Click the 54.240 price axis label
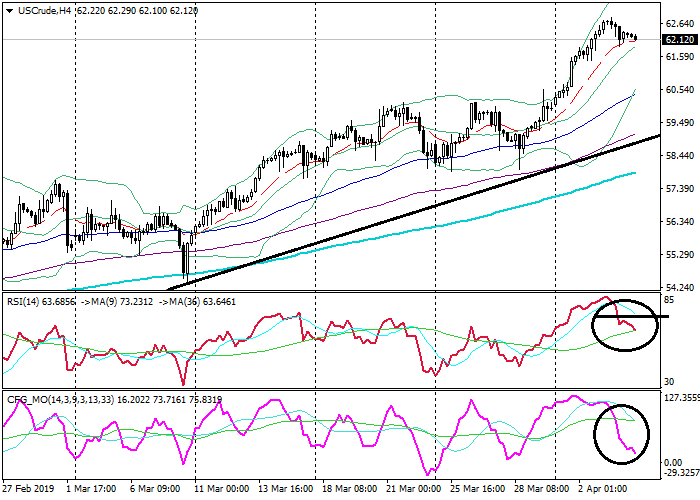The height and width of the screenshot is (500, 700). [x=679, y=287]
